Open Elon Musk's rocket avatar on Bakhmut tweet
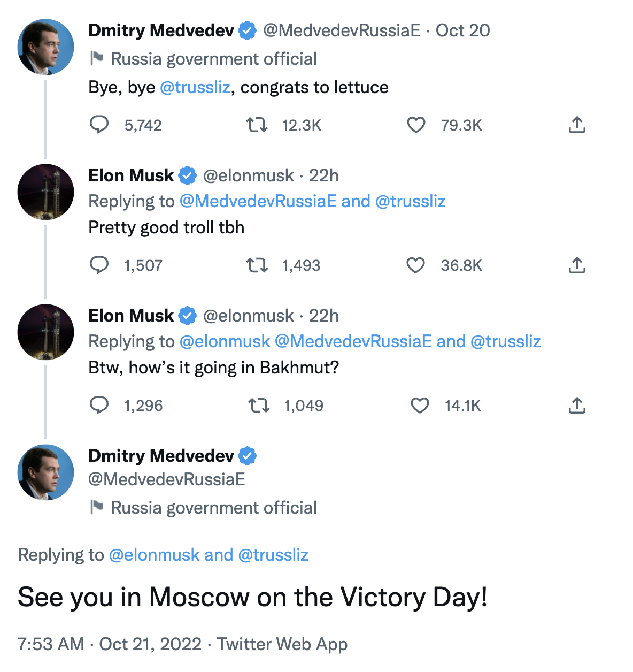633x672 pixels. click(46, 332)
